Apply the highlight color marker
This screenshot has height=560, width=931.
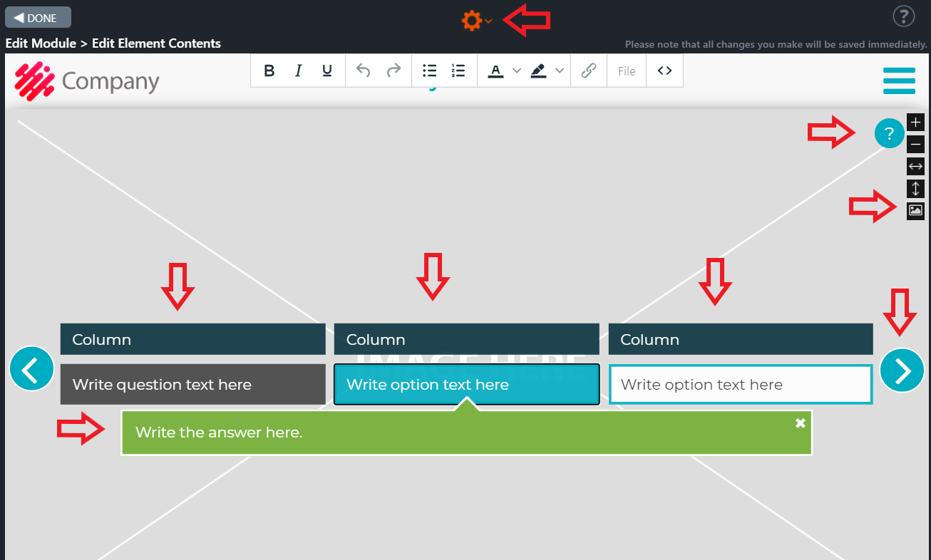click(538, 71)
